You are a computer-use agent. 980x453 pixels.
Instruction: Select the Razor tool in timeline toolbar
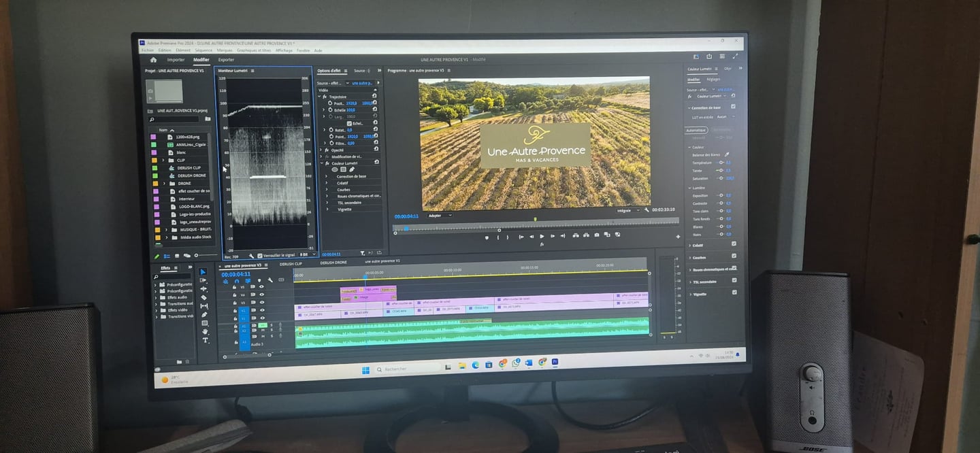click(x=204, y=297)
